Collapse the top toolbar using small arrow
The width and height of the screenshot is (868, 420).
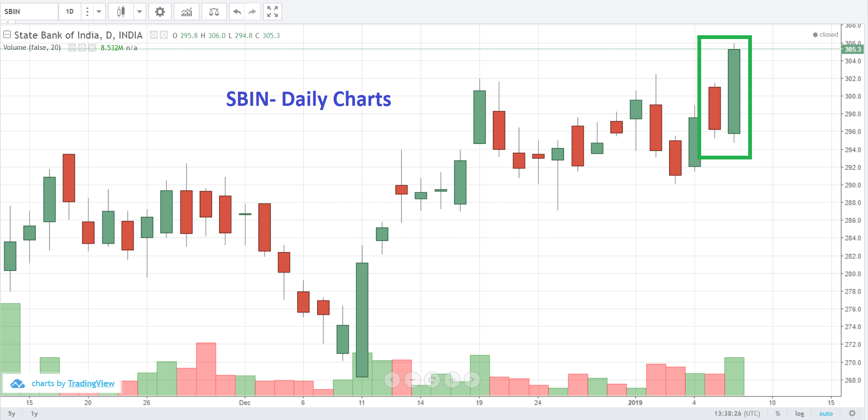point(8,22)
